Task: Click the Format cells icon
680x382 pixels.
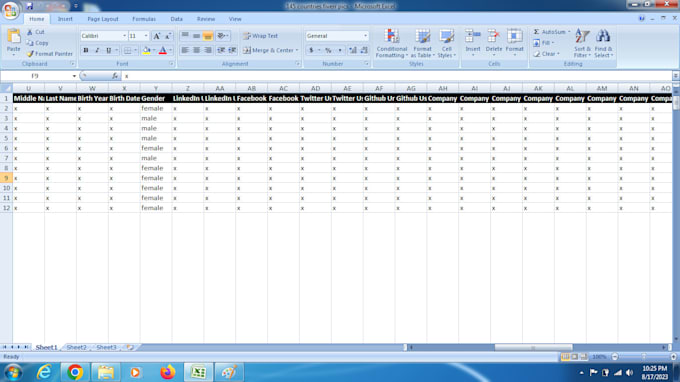Action: pos(515,36)
